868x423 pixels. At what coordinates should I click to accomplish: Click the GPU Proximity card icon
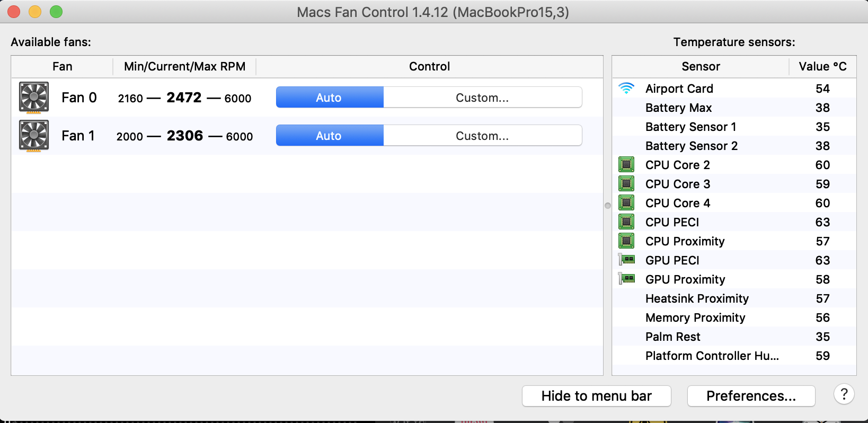(x=627, y=279)
